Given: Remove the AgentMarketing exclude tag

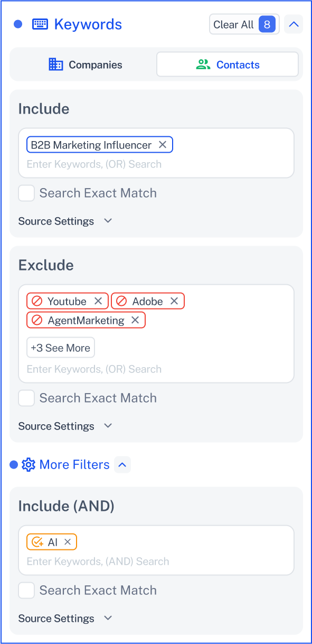Looking at the screenshot, I should coord(135,320).
